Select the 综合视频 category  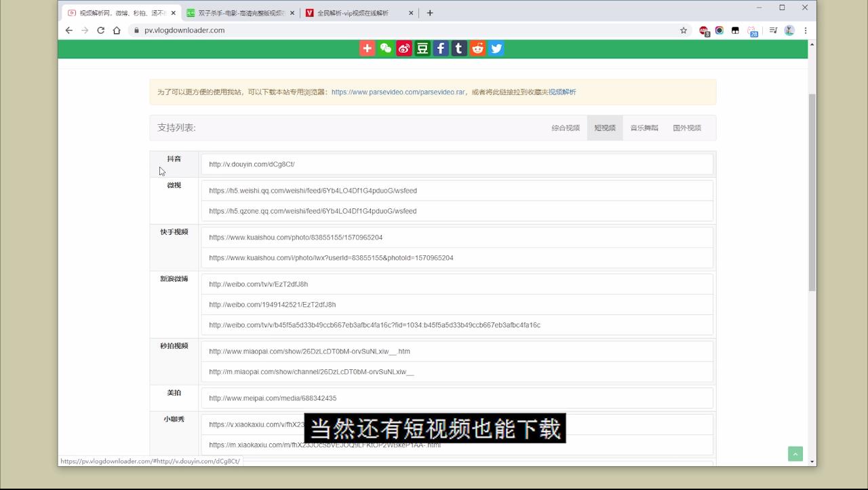point(566,127)
